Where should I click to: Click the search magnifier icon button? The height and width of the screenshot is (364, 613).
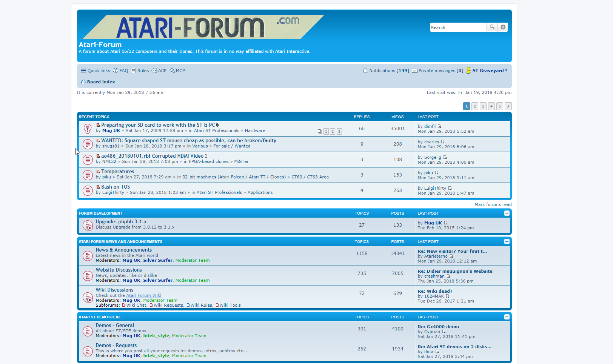492,27
